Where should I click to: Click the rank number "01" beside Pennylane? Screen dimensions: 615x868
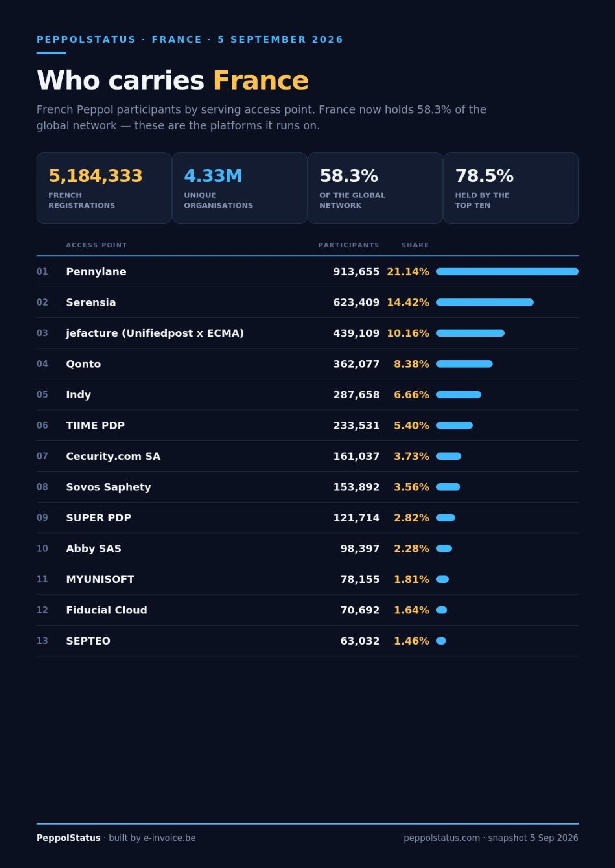(42, 272)
